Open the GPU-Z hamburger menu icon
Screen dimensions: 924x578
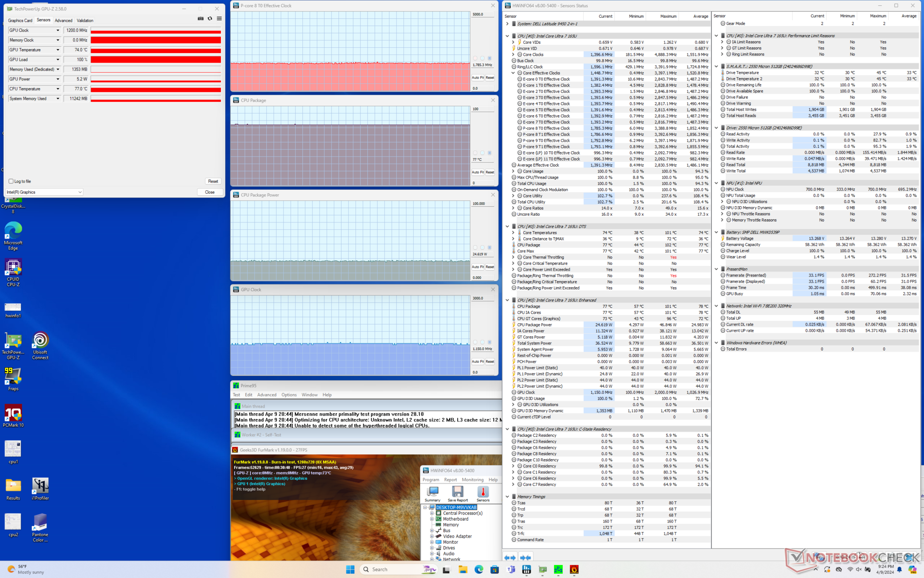(x=219, y=19)
